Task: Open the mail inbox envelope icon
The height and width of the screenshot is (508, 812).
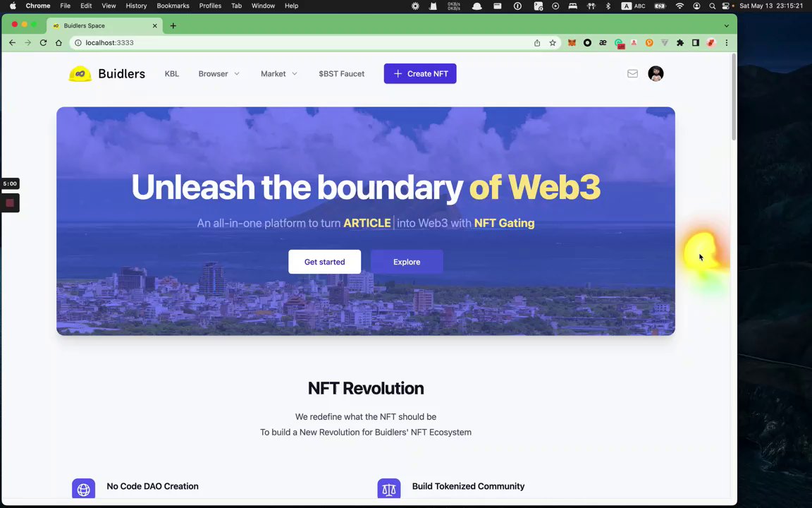Action: tap(632, 73)
